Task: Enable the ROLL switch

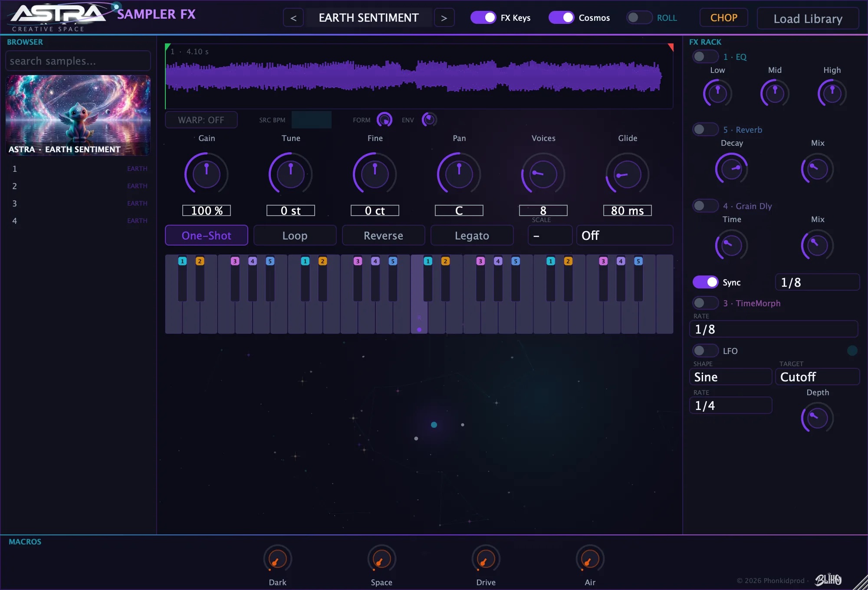Action: [639, 17]
